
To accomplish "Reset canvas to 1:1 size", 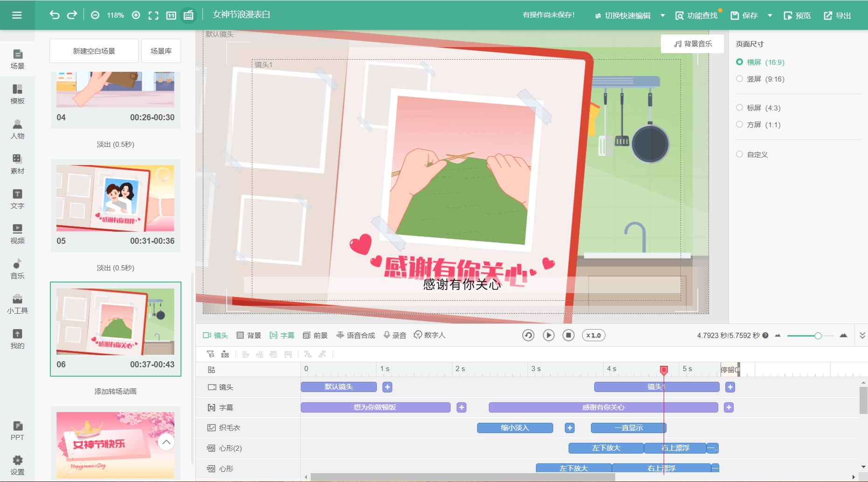I will point(171,15).
